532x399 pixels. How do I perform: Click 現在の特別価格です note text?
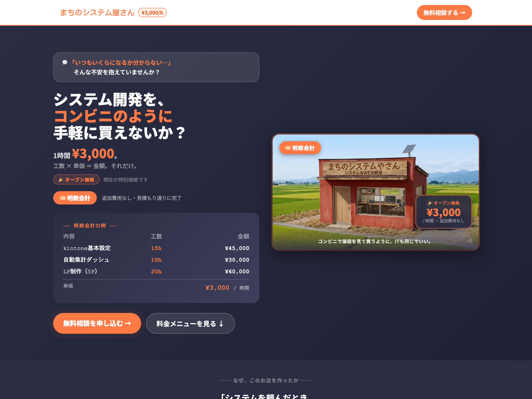click(126, 180)
